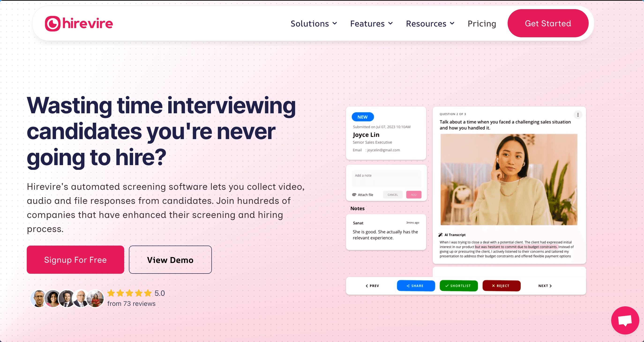Go to next candidate with Next
644x342 pixels.
click(545, 286)
